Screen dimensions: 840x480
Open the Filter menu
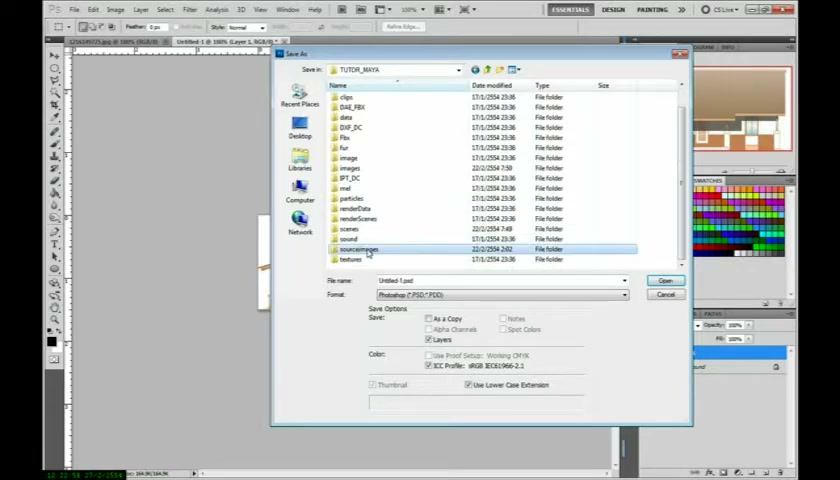pos(190,10)
